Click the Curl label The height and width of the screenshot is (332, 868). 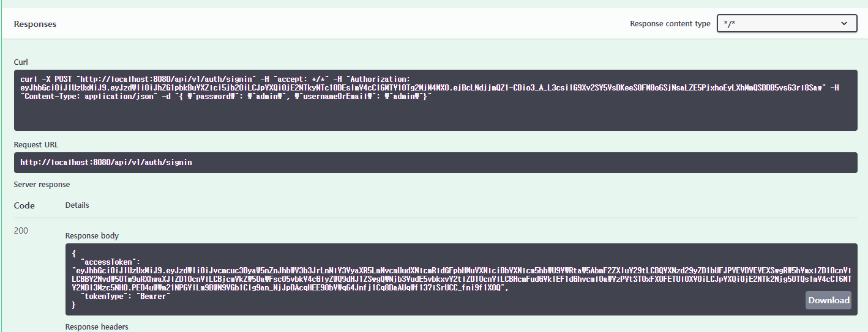pyautogui.click(x=21, y=62)
